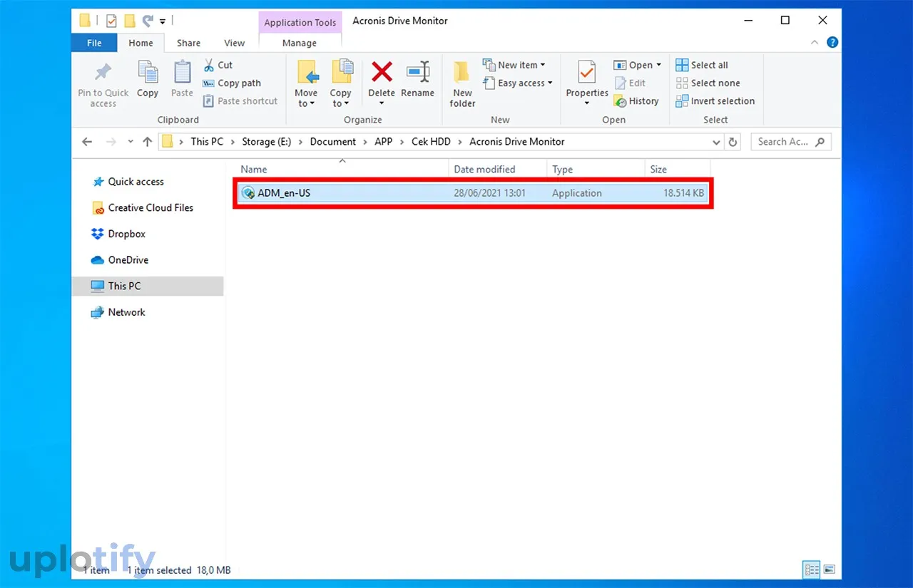Viewport: 913px width, 588px height.
Task: Close the File Explorer window
Action: click(x=822, y=21)
